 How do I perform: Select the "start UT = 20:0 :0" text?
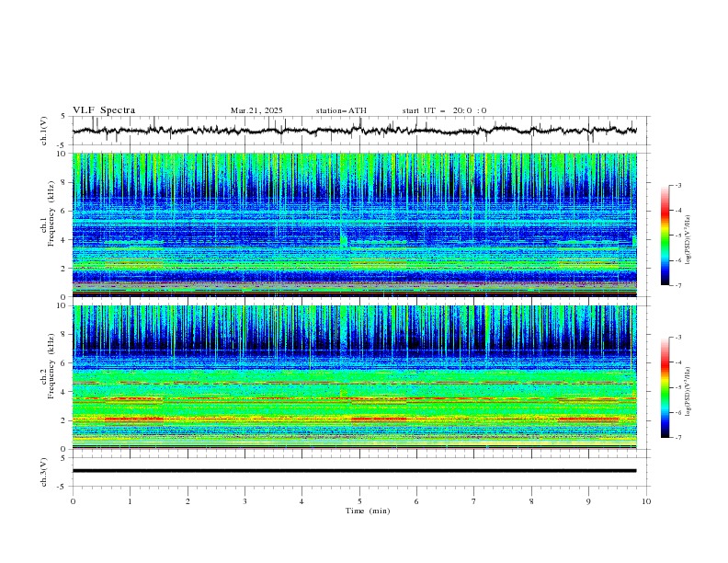tap(444, 110)
